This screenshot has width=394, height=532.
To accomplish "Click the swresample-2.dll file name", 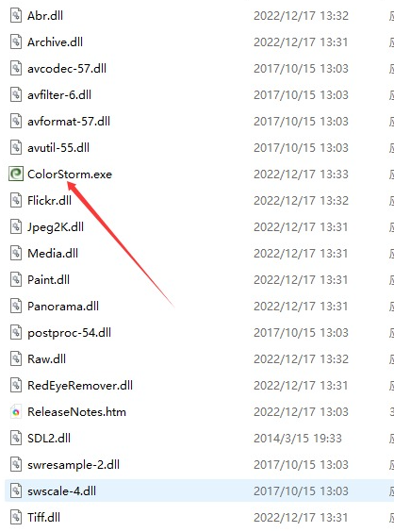I will [x=74, y=465].
